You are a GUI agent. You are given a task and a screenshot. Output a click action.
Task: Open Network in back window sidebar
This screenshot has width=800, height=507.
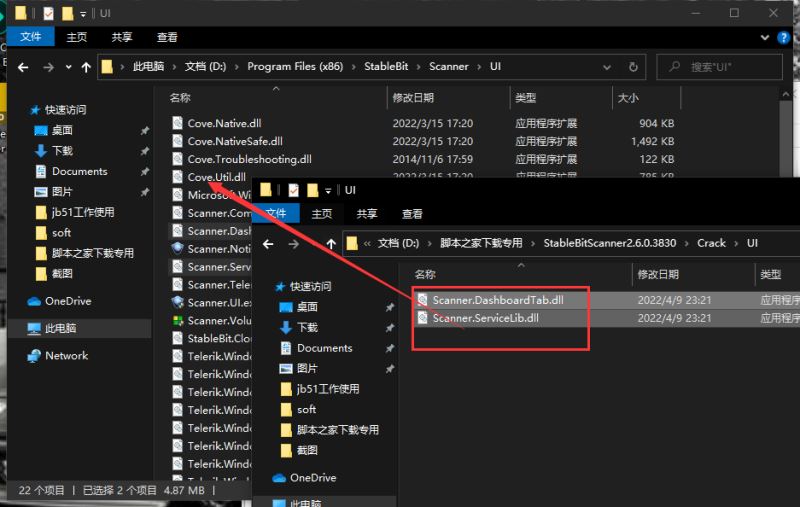click(x=66, y=356)
